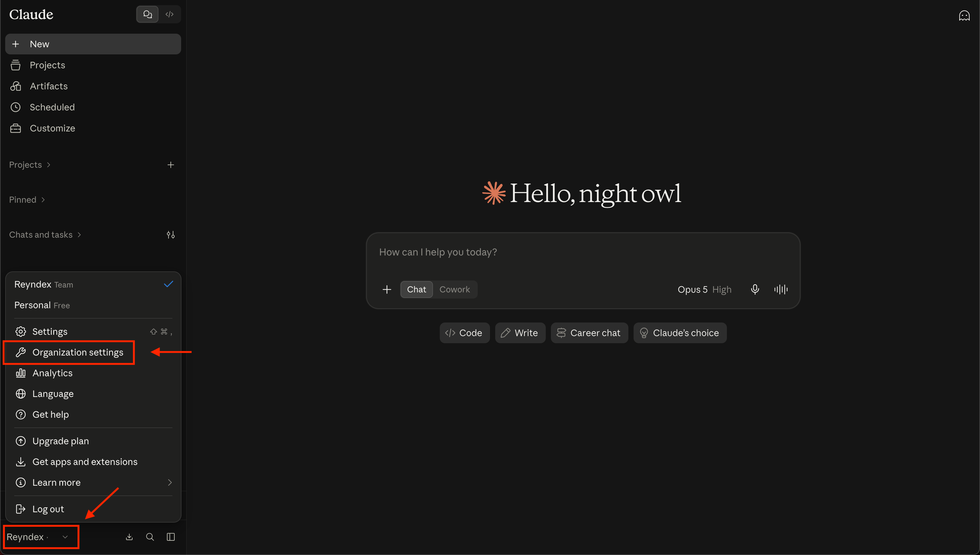This screenshot has width=980, height=555.
Task: Expand the Learn more submenu
Action: pos(93,482)
